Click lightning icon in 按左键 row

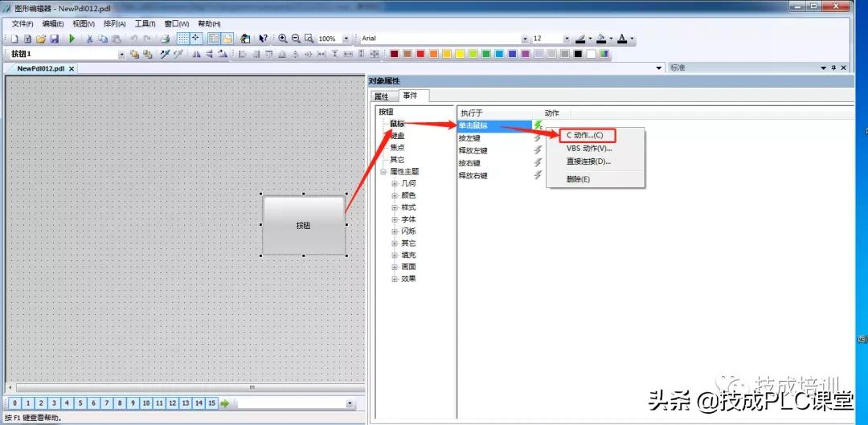(538, 138)
